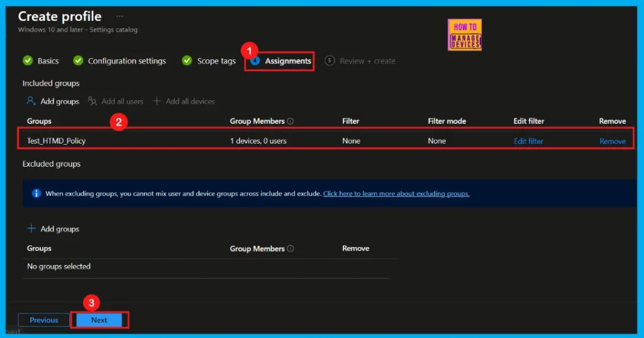Edit filter for Test_HTMD_Policy
This screenshot has height=338, width=644.
(x=528, y=141)
